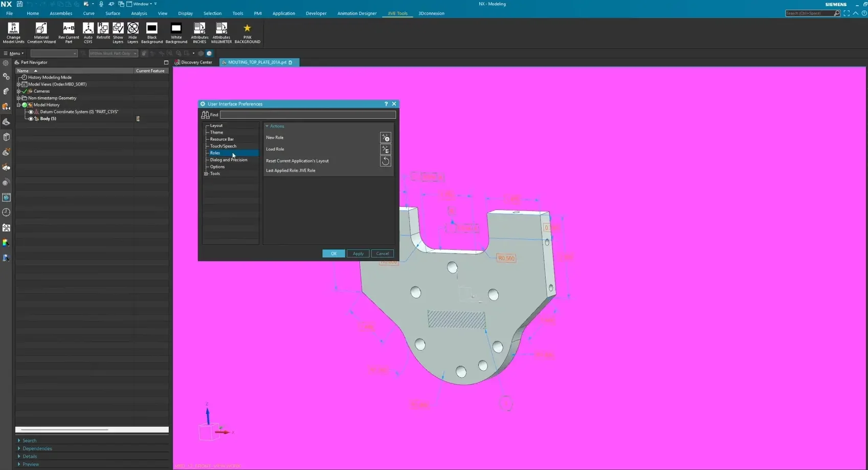868x470 pixels.
Task: Click the Find field in the Preferences dialog
Action: pos(308,115)
